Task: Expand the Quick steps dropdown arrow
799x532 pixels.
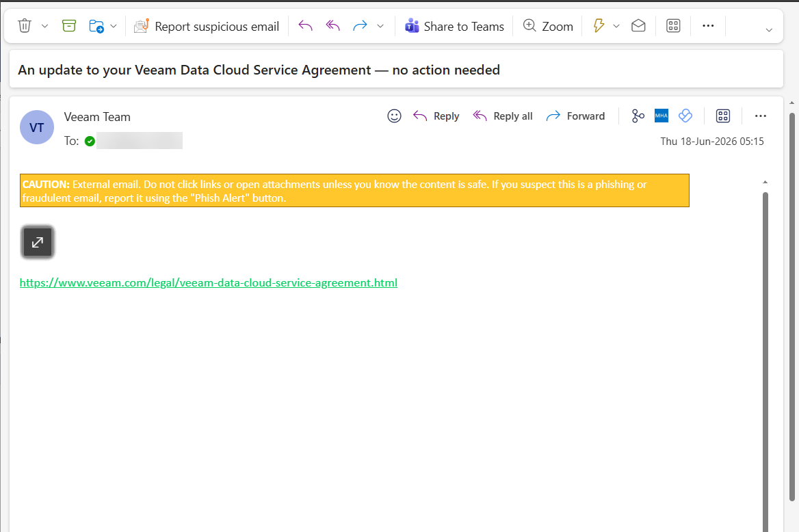Action: [616, 26]
